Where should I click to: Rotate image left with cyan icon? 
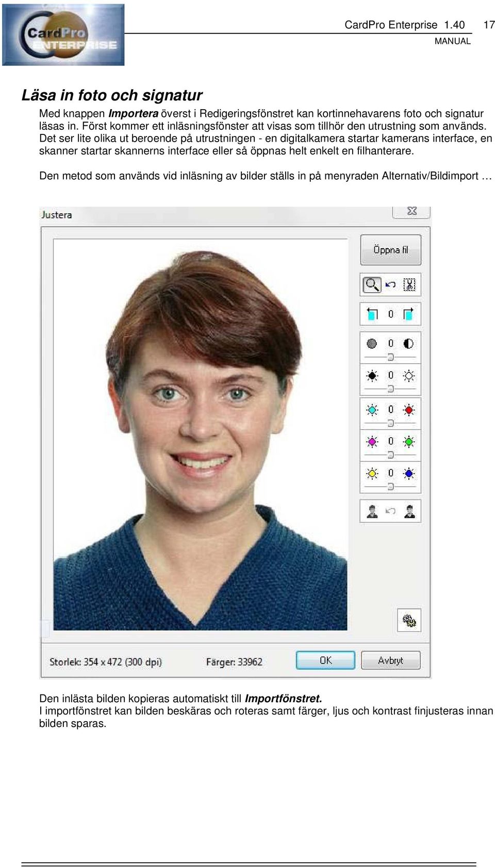point(372,314)
